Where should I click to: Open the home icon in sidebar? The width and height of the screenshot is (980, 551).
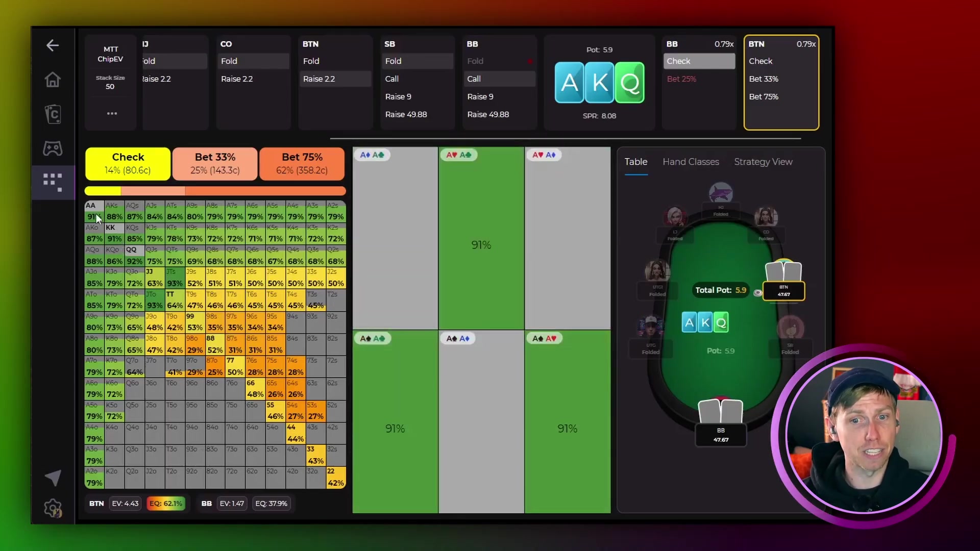click(x=53, y=80)
